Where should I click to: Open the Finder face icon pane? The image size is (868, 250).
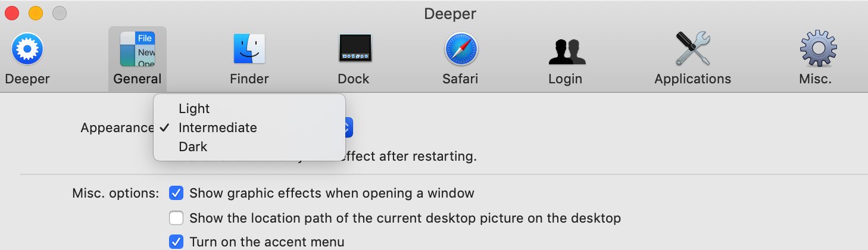click(249, 49)
